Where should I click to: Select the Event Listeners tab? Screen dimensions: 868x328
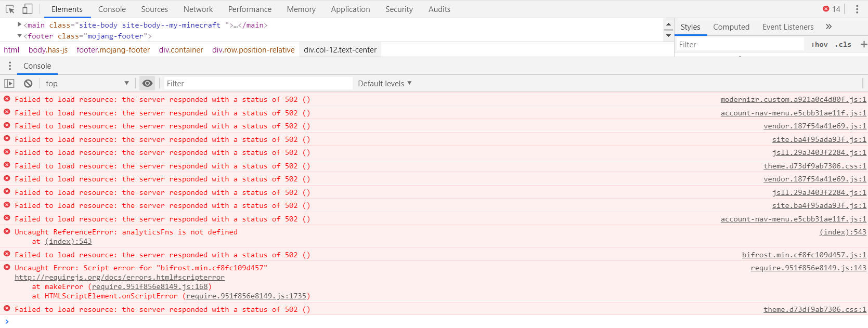click(x=788, y=27)
